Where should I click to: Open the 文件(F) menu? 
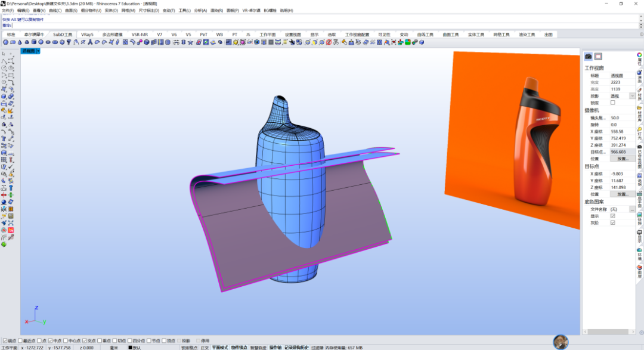(x=7, y=11)
